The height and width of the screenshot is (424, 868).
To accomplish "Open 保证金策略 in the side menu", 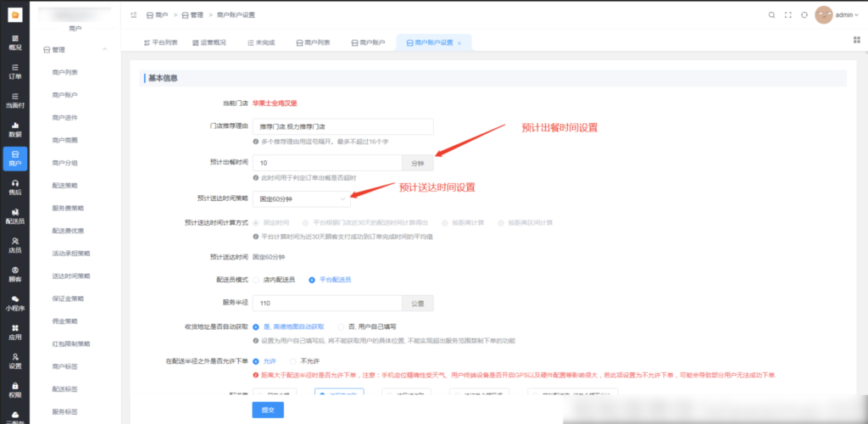I will click(68, 298).
